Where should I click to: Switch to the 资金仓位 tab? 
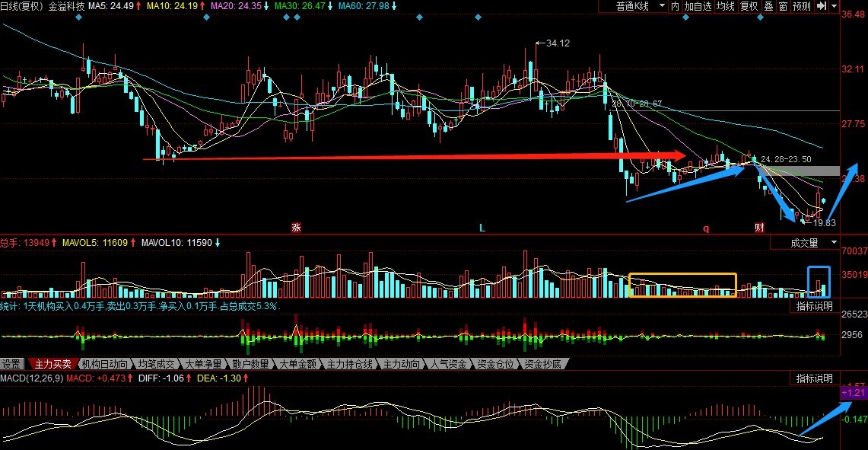coord(495,364)
